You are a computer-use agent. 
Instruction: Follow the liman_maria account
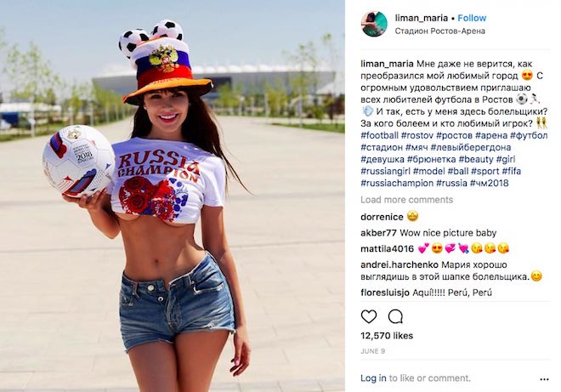click(x=472, y=18)
